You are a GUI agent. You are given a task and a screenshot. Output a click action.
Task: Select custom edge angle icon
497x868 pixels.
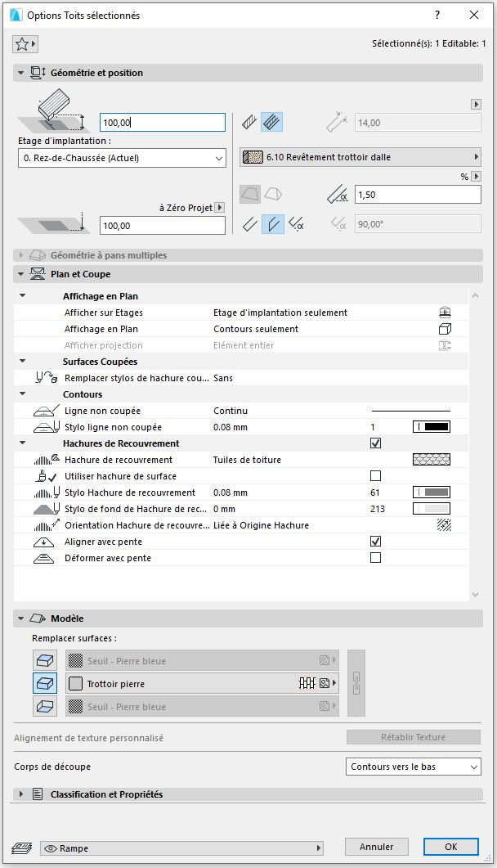coord(296,224)
